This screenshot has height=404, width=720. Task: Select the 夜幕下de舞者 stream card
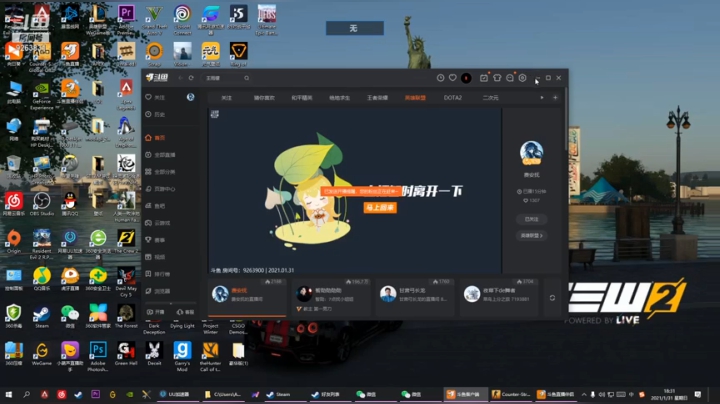click(499, 297)
